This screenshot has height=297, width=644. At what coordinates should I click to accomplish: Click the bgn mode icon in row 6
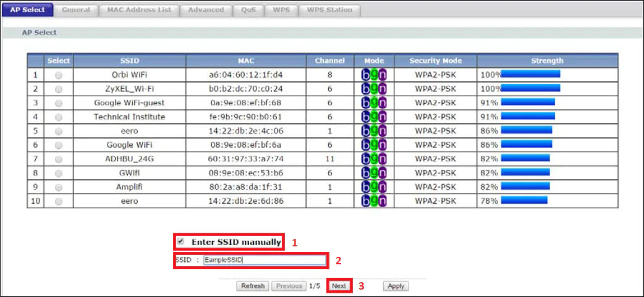tap(374, 145)
